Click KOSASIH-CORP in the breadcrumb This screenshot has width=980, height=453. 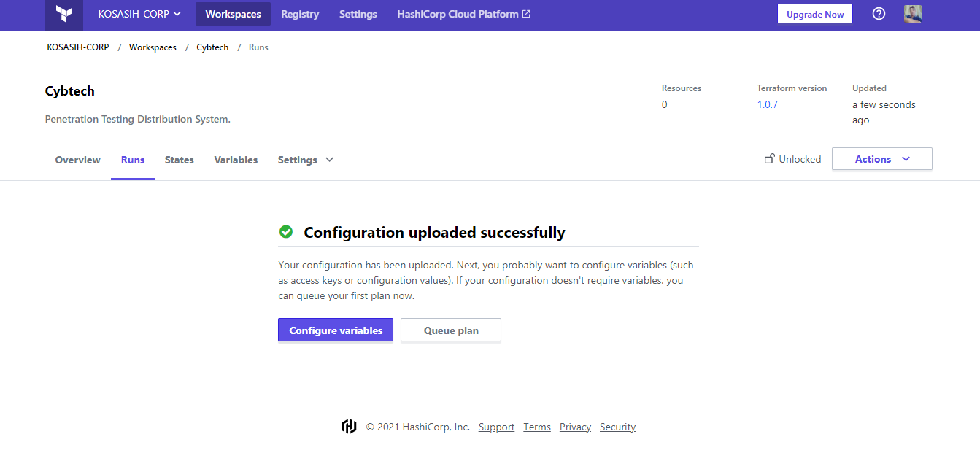pyautogui.click(x=78, y=47)
